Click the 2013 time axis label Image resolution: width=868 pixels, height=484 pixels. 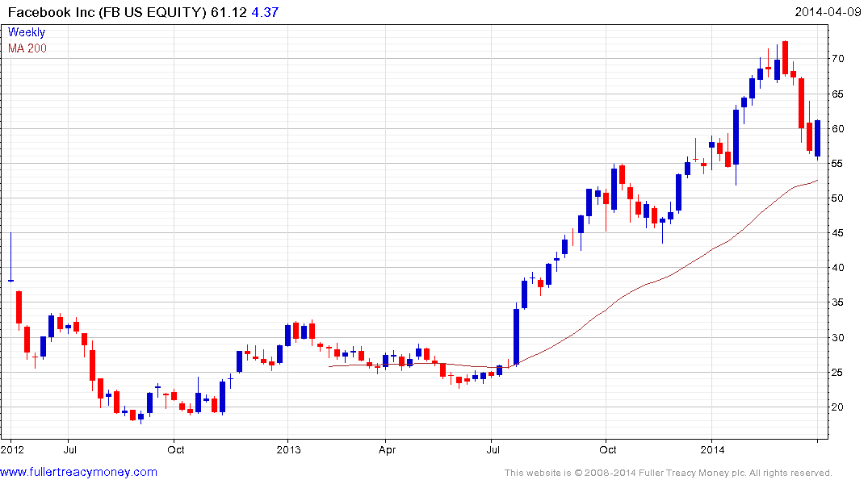[x=288, y=449]
